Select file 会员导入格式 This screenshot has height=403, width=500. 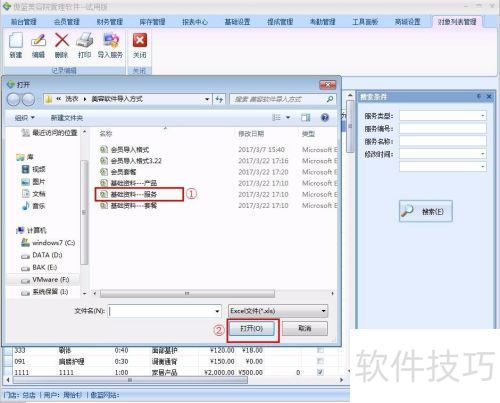[125, 150]
